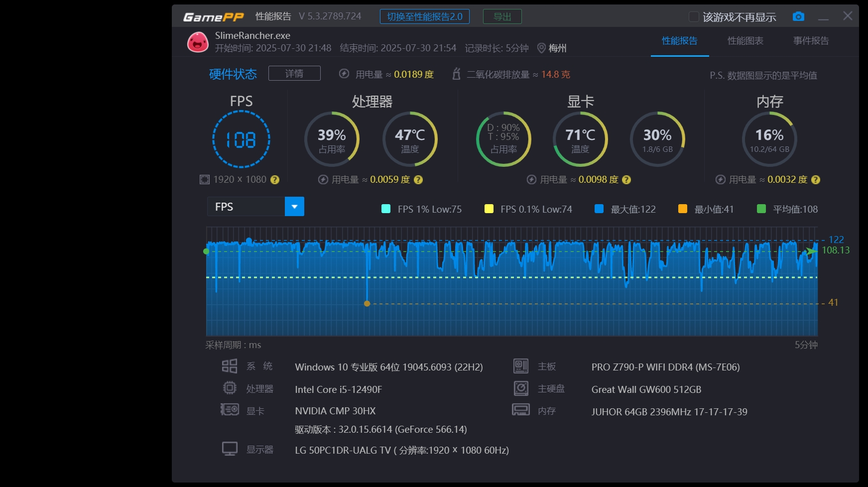Click the text NVIDIA CMP 30HX
This screenshot has width=868, height=487.
[335, 411]
